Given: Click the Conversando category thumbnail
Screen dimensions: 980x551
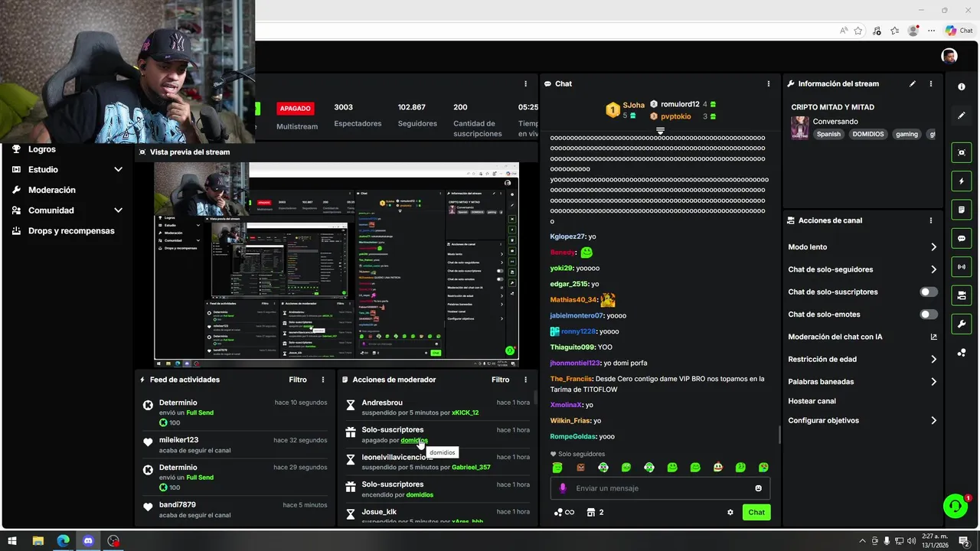Looking at the screenshot, I should pyautogui.click(x=800, y=127).
